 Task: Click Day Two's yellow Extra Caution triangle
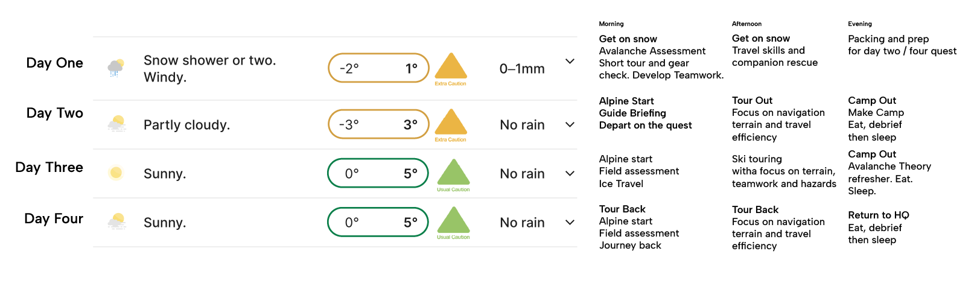click(451, 122)
